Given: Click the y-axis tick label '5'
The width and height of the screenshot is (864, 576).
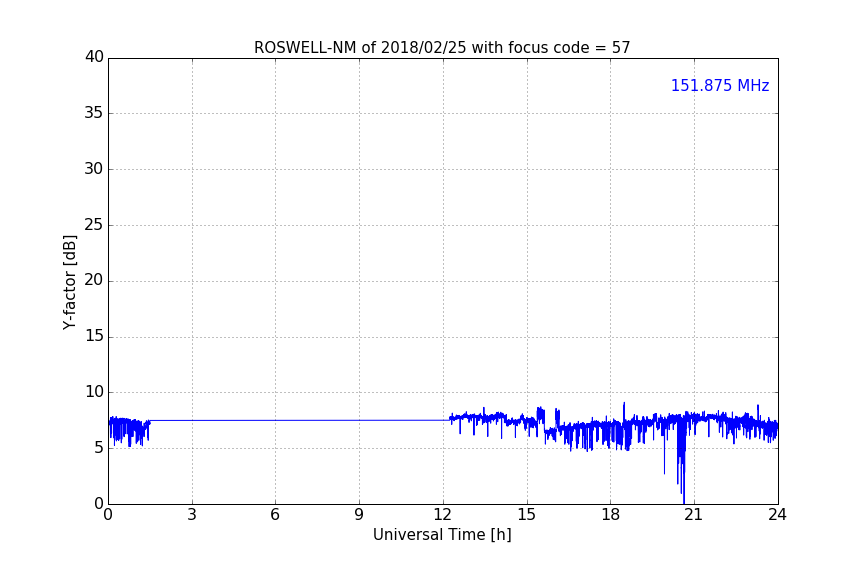Looking at the screenshot, I should pos(99,448).
